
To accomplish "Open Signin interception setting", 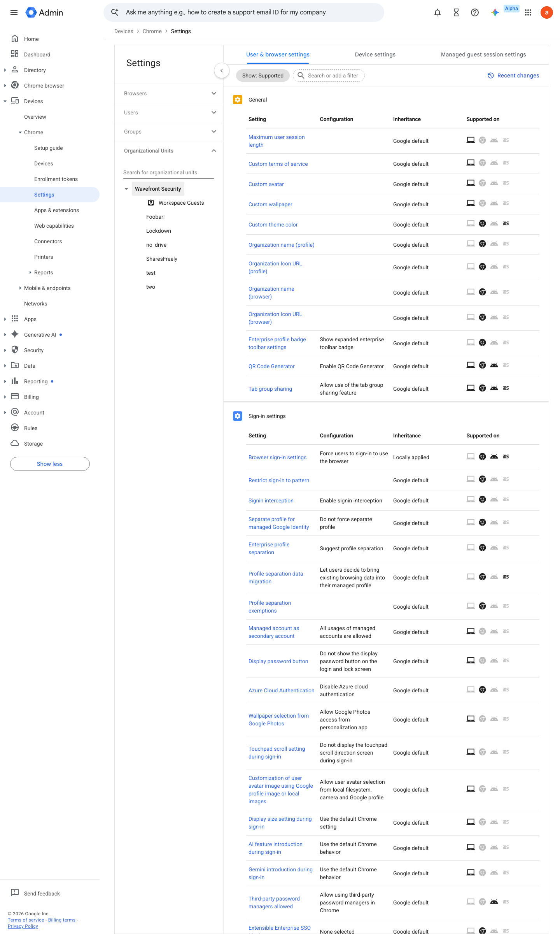I will pyautogui.click(x=271, y=500).
